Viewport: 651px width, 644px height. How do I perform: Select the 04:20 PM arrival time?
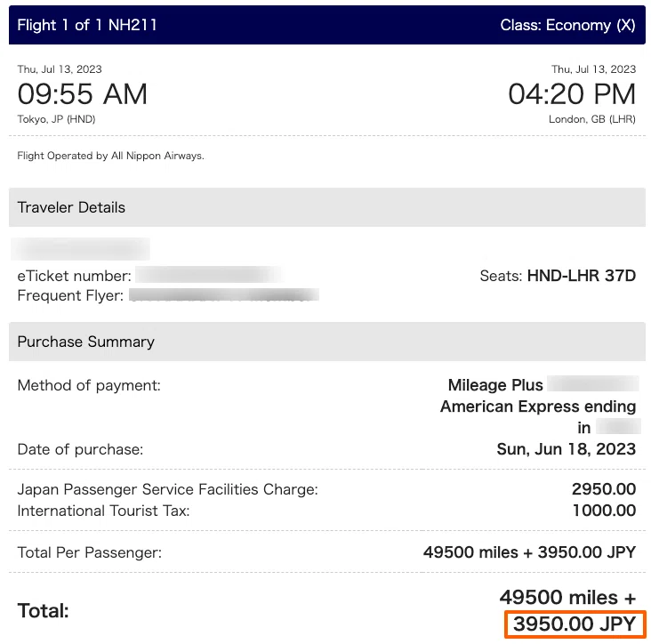tap(572, 93)
